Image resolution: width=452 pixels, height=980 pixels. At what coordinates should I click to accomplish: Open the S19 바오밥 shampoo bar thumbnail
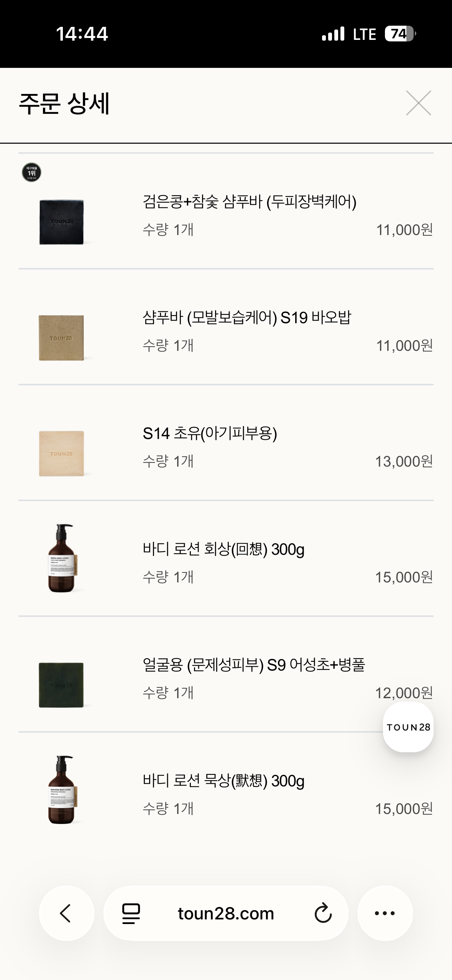point(61,338)
